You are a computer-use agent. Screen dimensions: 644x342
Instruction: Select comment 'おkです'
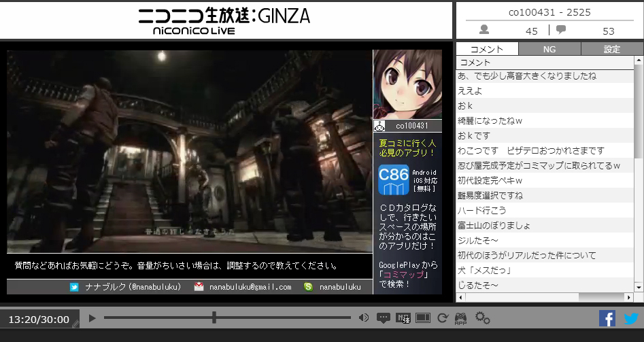(x=545, y=135)
